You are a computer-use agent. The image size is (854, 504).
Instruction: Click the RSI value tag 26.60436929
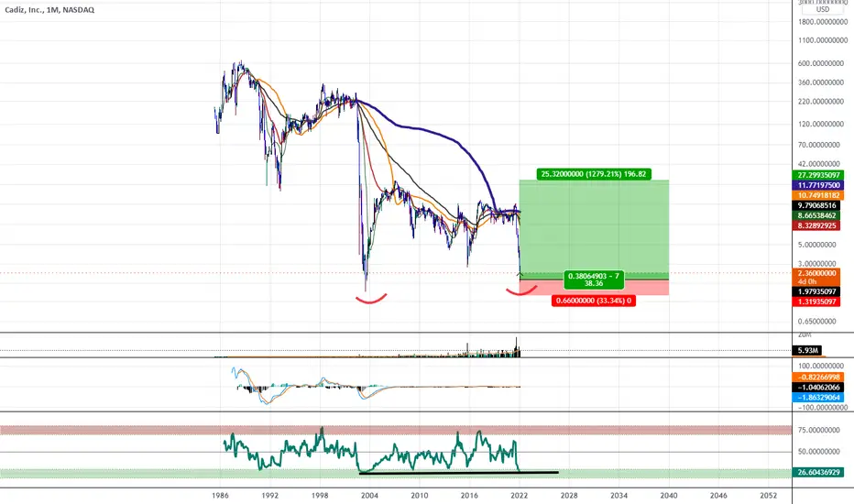(x=820, y=473)
